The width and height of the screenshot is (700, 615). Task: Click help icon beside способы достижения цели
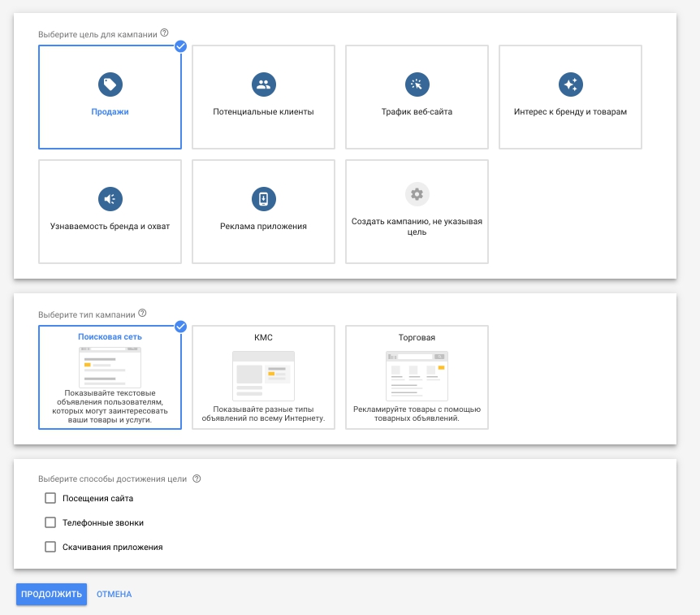tap(197, 479)
